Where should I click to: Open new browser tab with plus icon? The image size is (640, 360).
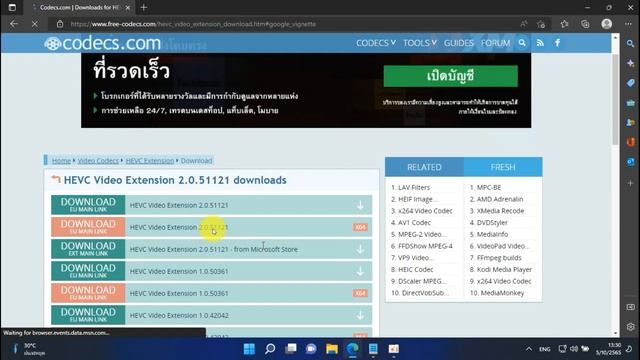(x=144, y=7)
